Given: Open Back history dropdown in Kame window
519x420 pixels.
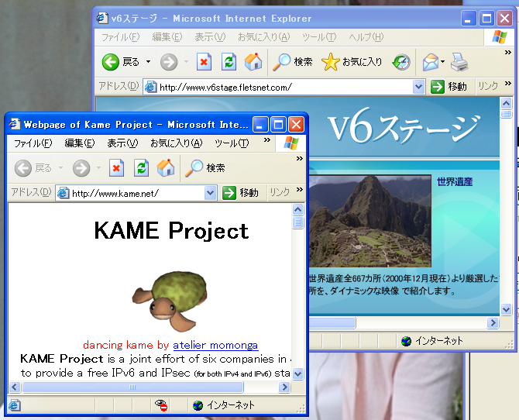Looking at the screenshot, I should tap(60, 168).
